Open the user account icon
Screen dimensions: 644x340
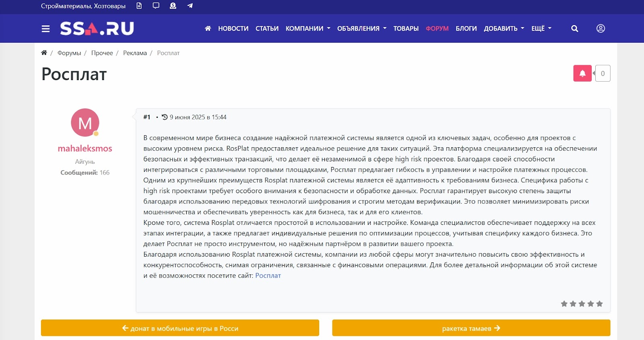click(x=601, y=29)
